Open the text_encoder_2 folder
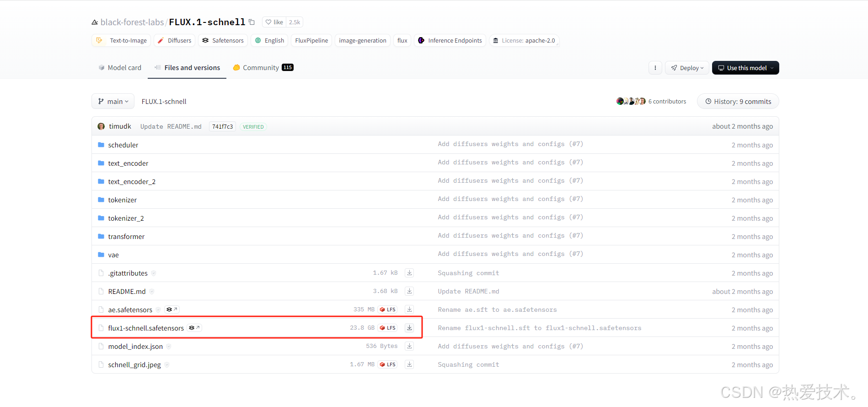The width and height of the screenshot is (868, 407). pos(132,181)
